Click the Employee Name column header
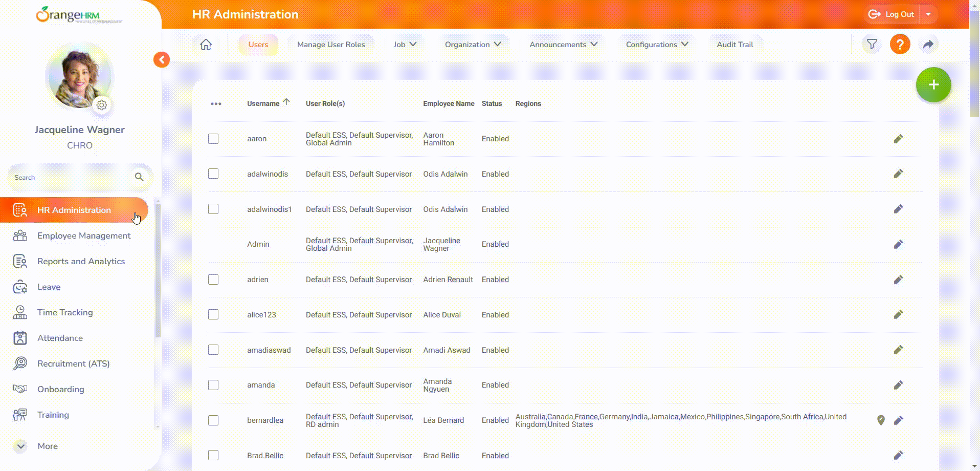980x471 pixels. tap(449, 103)
